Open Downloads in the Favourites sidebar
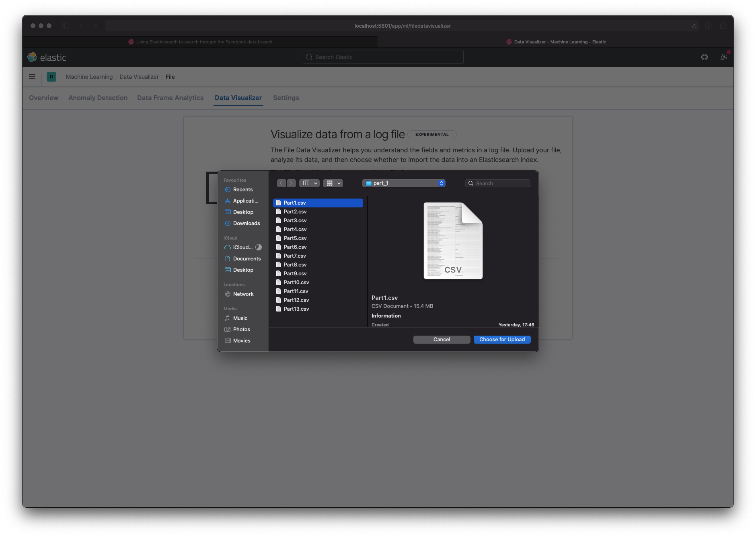Screen dimensions: 756x537 pyautogui.click(x=246, y=223)
